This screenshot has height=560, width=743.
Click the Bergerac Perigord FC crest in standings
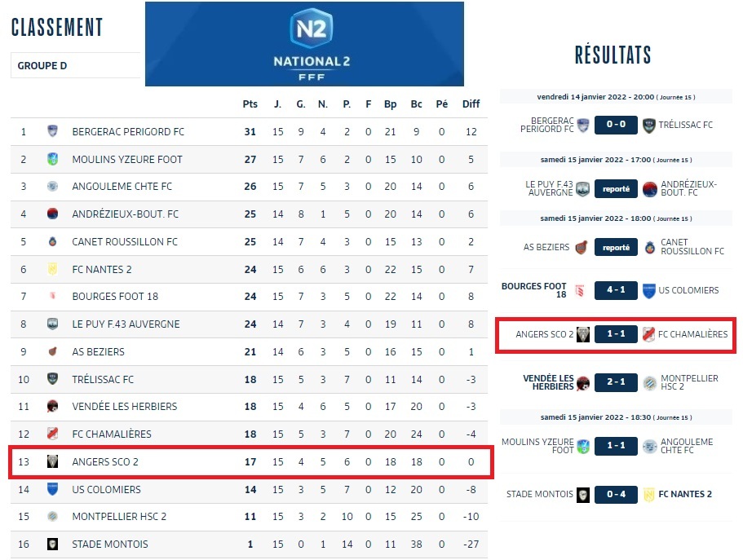[52, 131]
